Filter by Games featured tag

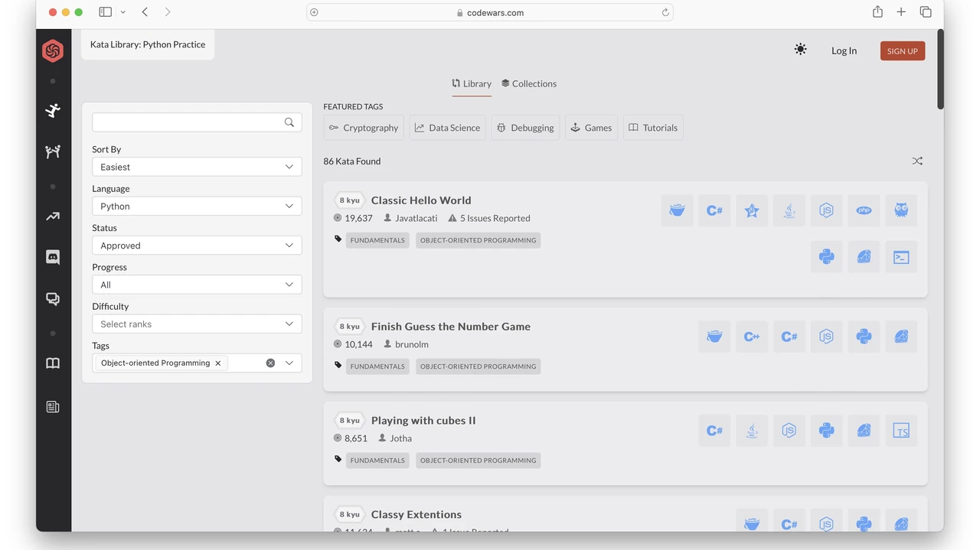tap(591, 128)
